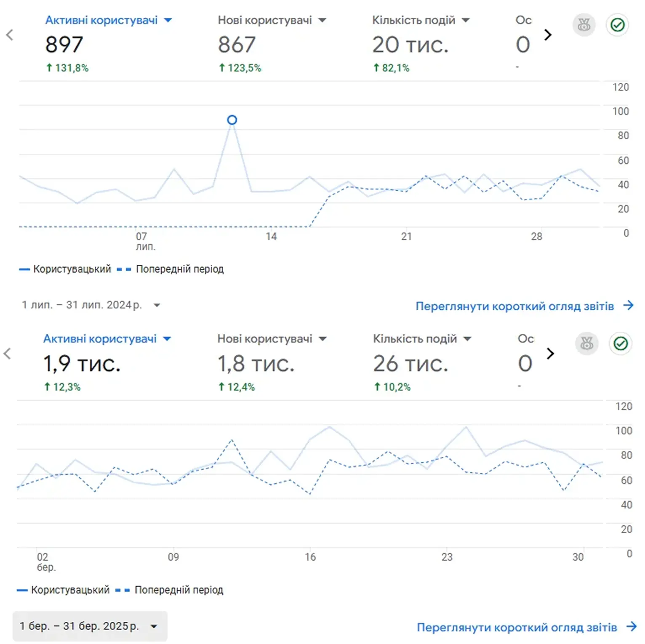The image size is (645, 644).
Task: Click Користувацький legend entry in March chart
Action: point(63,590)
